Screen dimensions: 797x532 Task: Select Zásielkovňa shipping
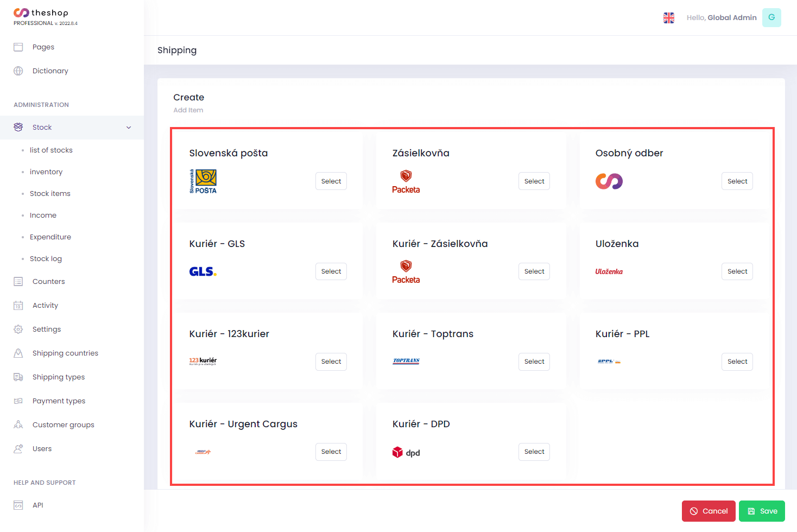pos(534,181)
